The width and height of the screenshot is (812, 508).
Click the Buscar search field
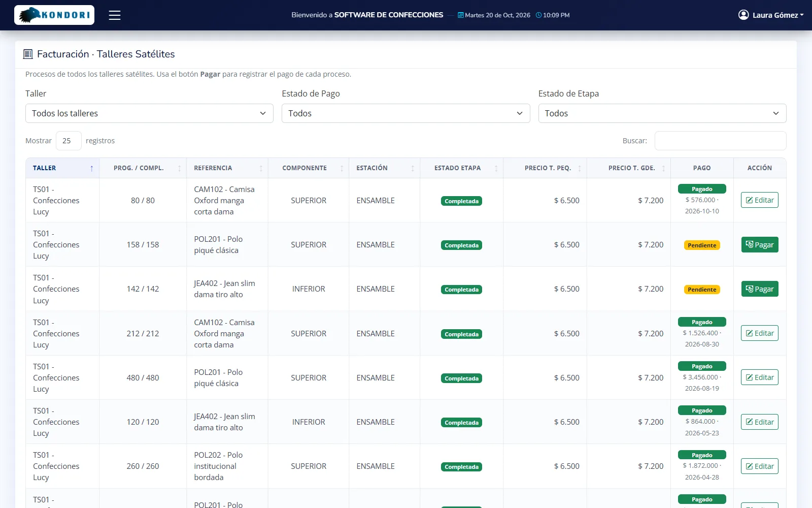pos(721,141)
